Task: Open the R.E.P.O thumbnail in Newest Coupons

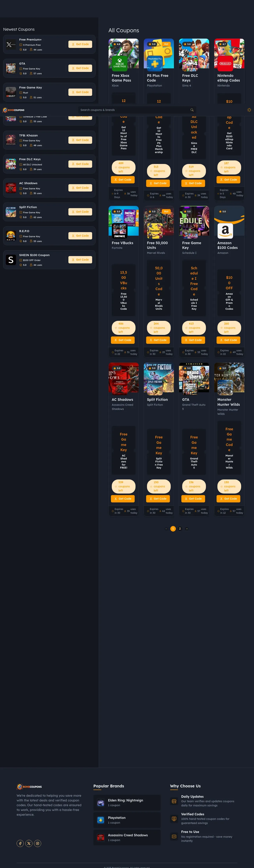Action: [11, 236]
